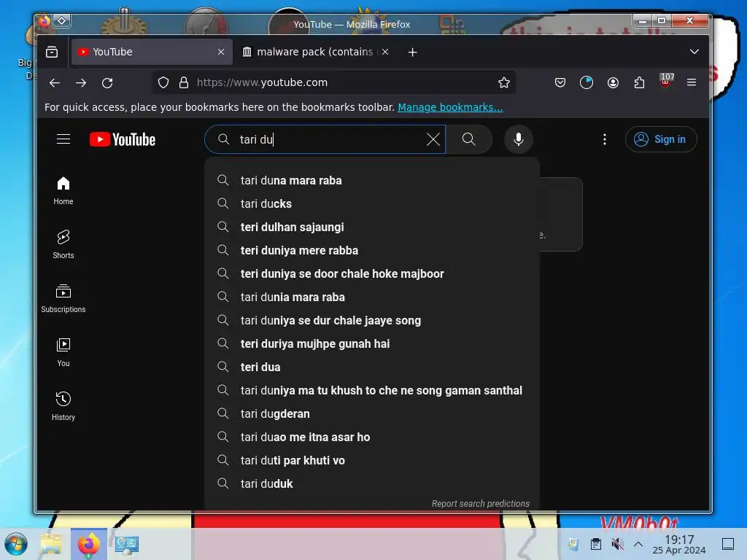Image resolution: width=747 pixels, height=560 pixels.
Task: Unmute the volume tray icon
Action: point(617,544)
